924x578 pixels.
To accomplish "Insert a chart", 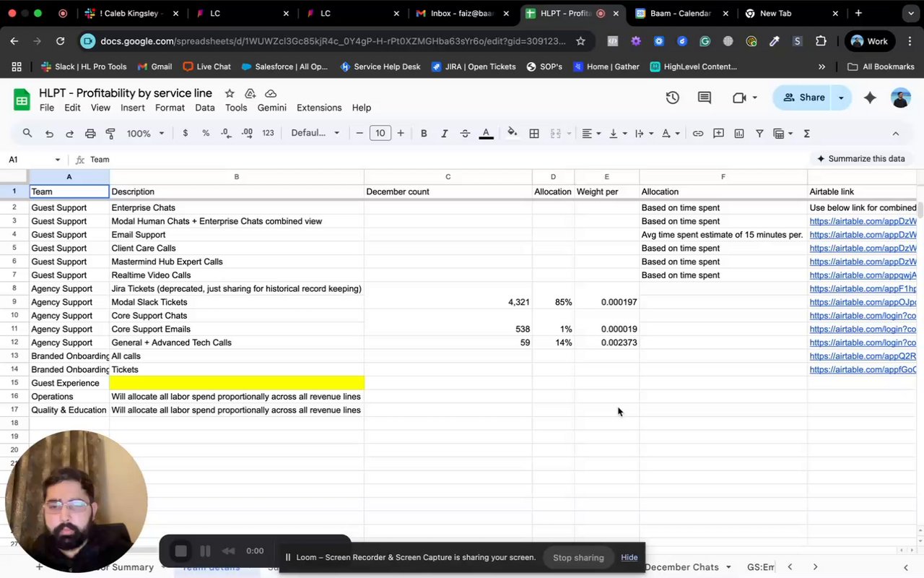I will click(x=739, y=133).
